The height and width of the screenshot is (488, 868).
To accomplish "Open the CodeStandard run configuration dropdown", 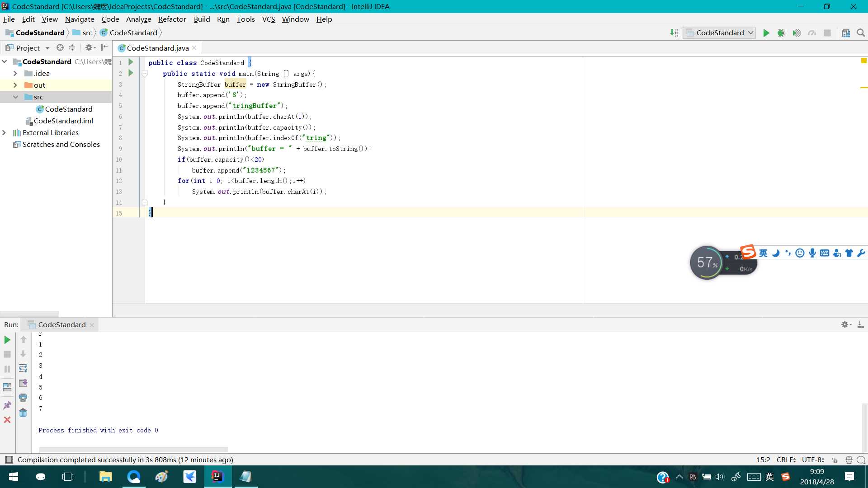I will click(719, 33).
